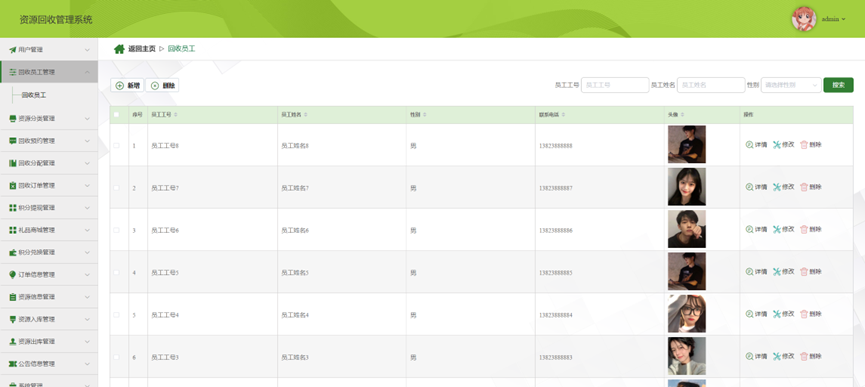This screenshot has height=387, width=865.
Task: Click 删除 trash icon for 员工工号6
Action: [x=804, y=229]
